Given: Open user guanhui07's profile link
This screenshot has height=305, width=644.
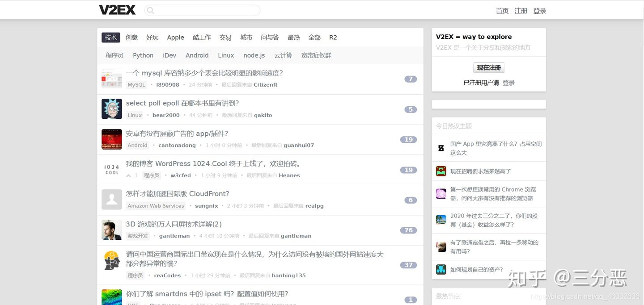Looking at the screenshot, I should point(299,145).
